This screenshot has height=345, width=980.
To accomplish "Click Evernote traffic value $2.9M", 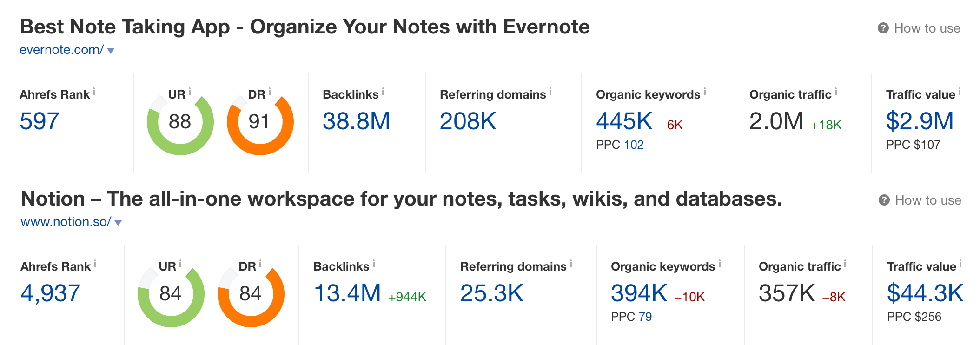I will (x=920, y=121).
